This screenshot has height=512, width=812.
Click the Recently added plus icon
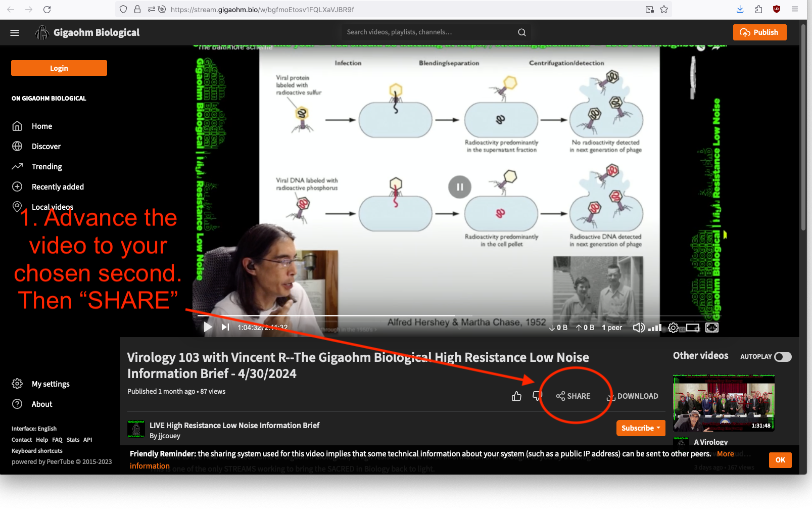tap(17, 187)
